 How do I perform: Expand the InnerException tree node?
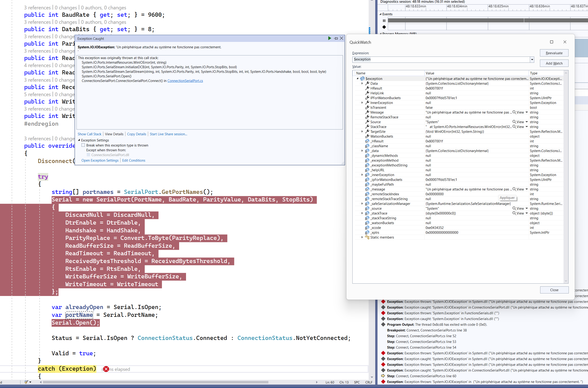pyautogui.click(x=362, y=103)
